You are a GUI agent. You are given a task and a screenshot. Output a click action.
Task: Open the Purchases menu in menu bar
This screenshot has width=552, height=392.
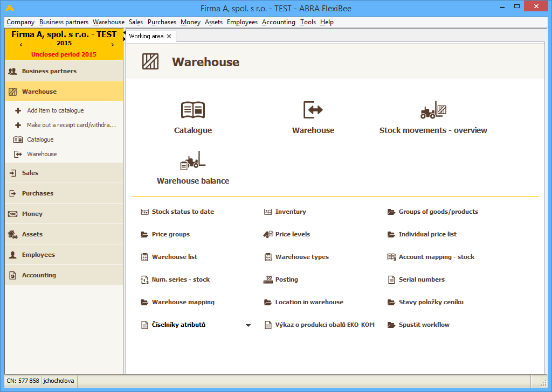pos(162,22)
